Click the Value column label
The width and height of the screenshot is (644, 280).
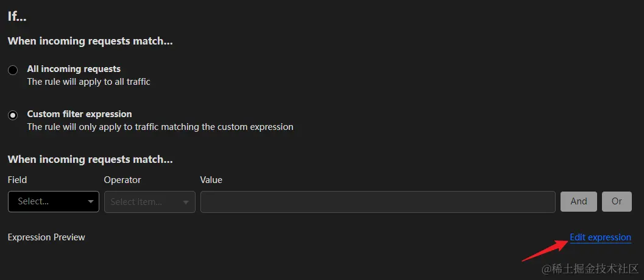click(211, 180)
